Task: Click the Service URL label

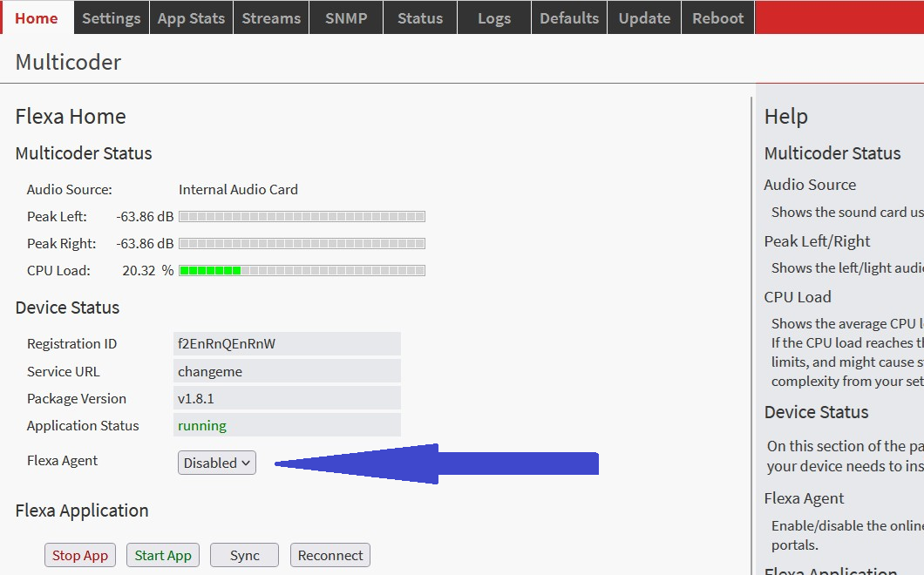Action: pos(64,372)
